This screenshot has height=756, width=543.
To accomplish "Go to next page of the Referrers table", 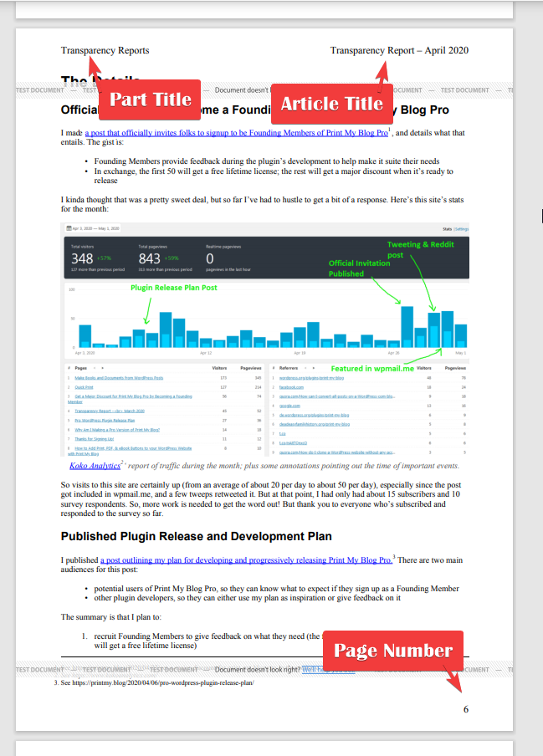I will pos(314,368).
